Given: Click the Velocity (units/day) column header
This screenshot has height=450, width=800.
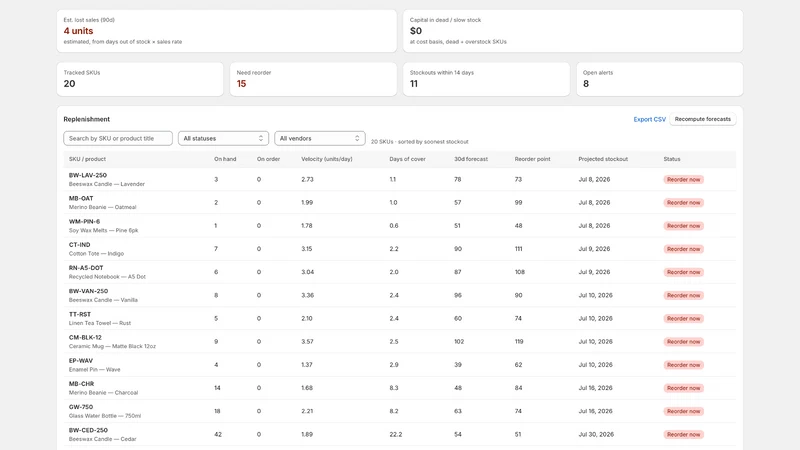Looking at the screenshot, I should coord(327,159).
